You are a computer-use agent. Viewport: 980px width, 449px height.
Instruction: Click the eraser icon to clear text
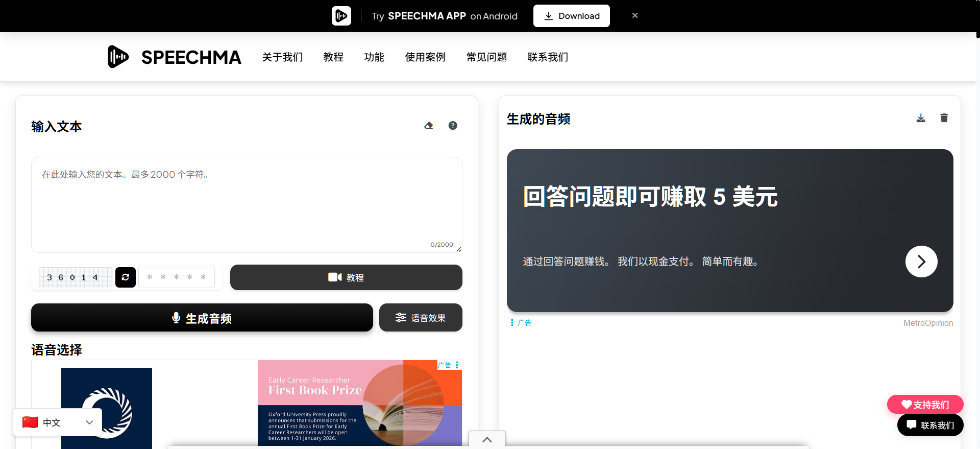pos(429,126)
